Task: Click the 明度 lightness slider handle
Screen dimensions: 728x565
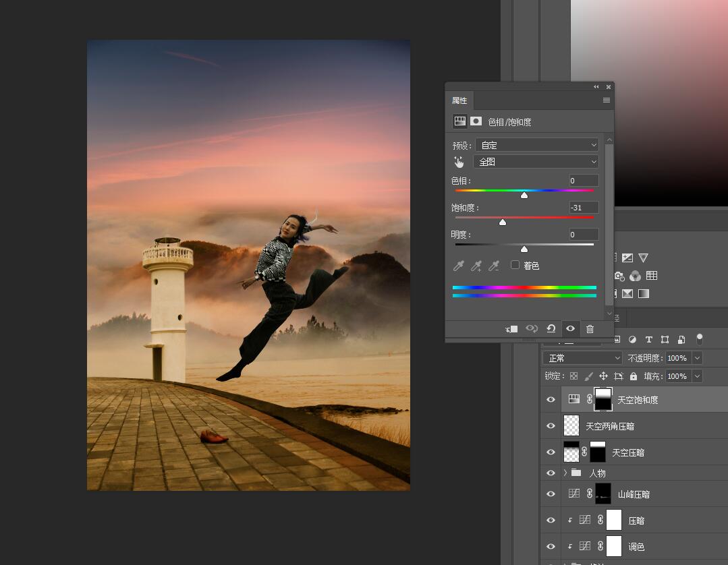Action: 524,249
